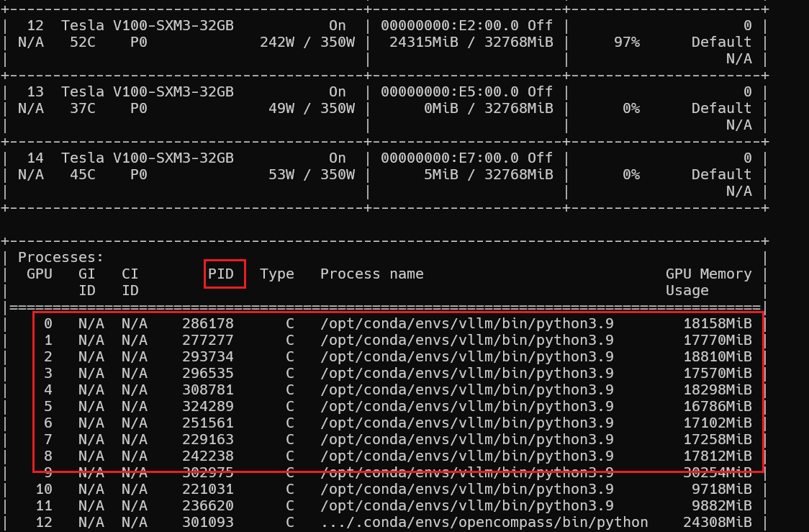Click the highlighted PID column header

224,274
